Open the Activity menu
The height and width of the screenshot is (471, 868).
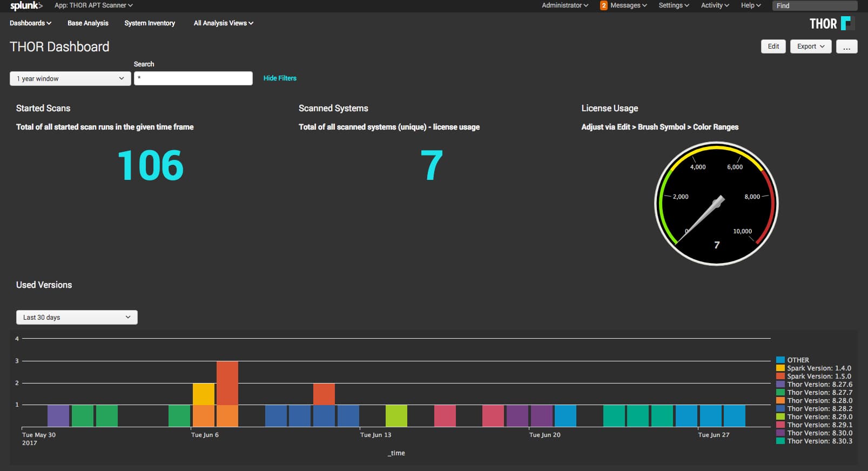point(715,5)
